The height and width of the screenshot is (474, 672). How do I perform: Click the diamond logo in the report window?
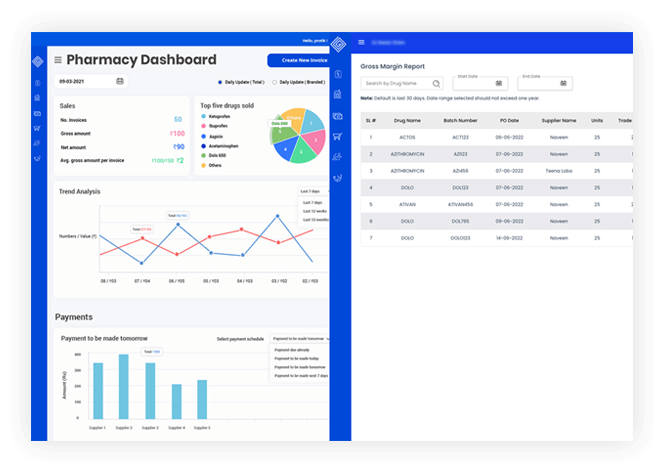click(x=338, y=45)
